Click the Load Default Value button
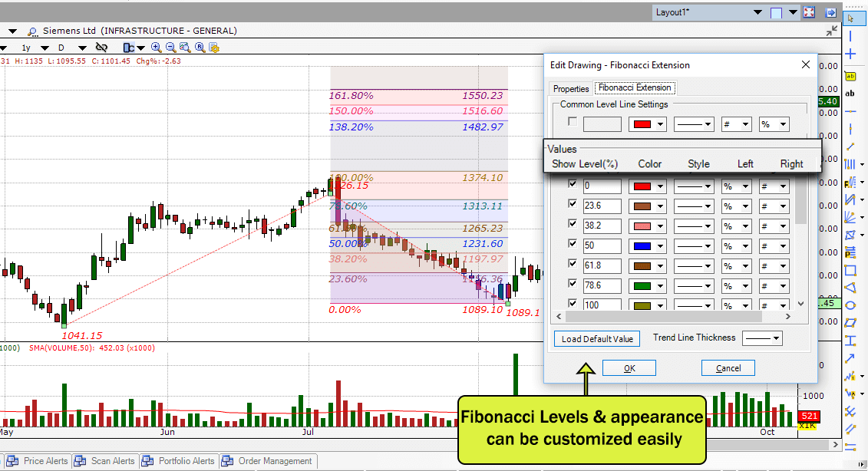 [597, 339]
